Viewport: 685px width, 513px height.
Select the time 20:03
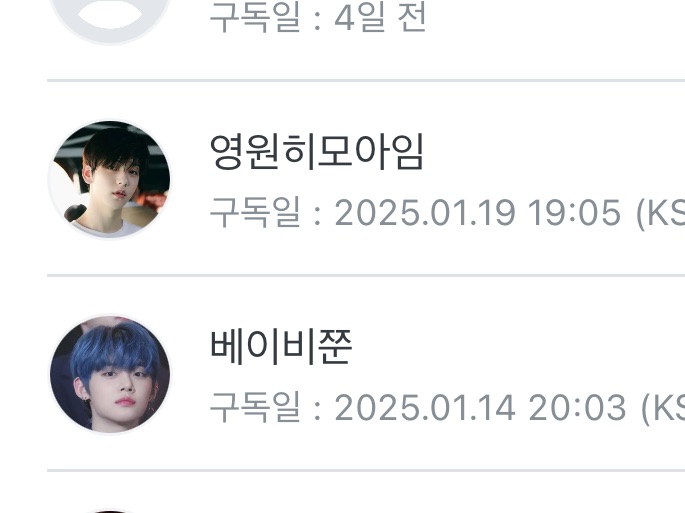click(577, 408)
